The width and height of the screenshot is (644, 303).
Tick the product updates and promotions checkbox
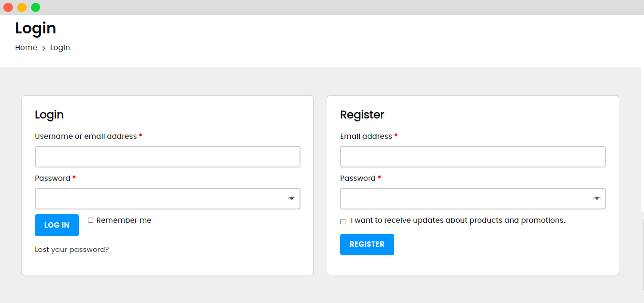click(x=343, y=221)
